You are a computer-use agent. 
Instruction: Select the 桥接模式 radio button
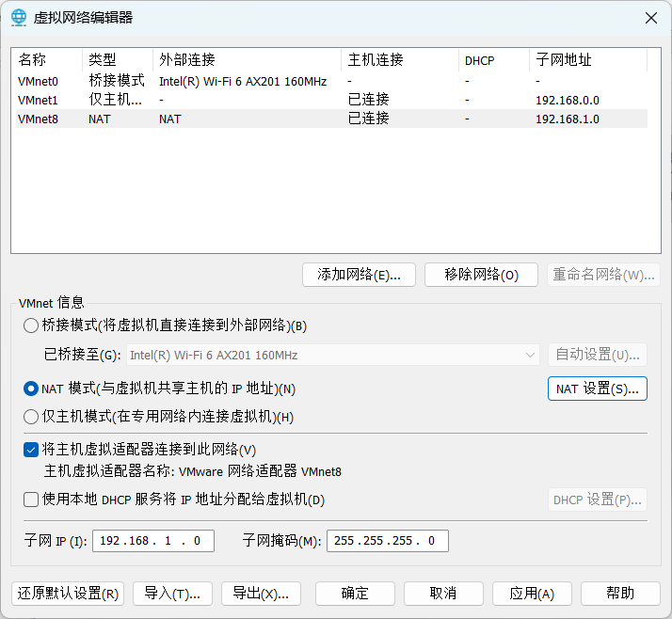(31, 325)
